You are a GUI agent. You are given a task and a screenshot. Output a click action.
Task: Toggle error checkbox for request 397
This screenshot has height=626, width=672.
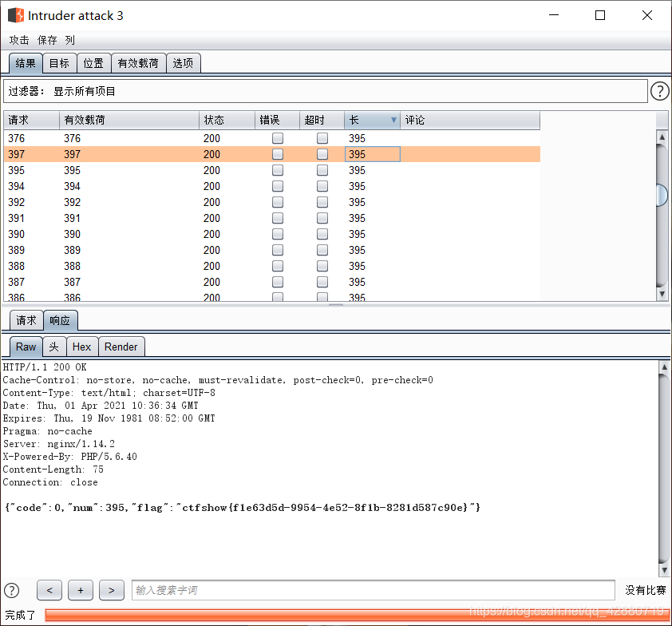278,154
